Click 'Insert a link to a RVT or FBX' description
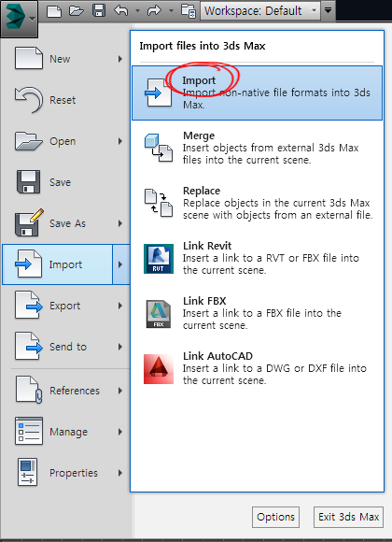 click(x=271, y=264)
